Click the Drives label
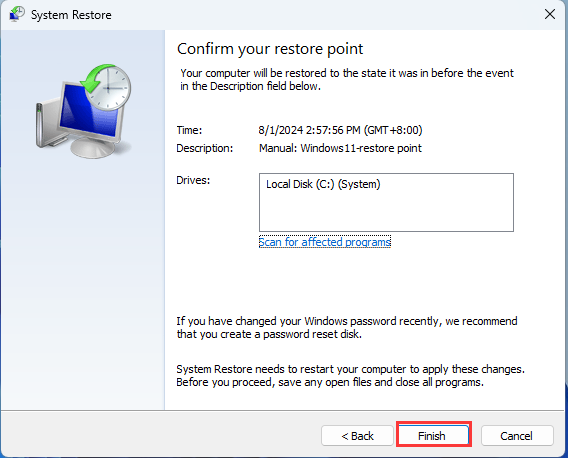This screenshot has width=568, height=458. (x=193, y=180)
